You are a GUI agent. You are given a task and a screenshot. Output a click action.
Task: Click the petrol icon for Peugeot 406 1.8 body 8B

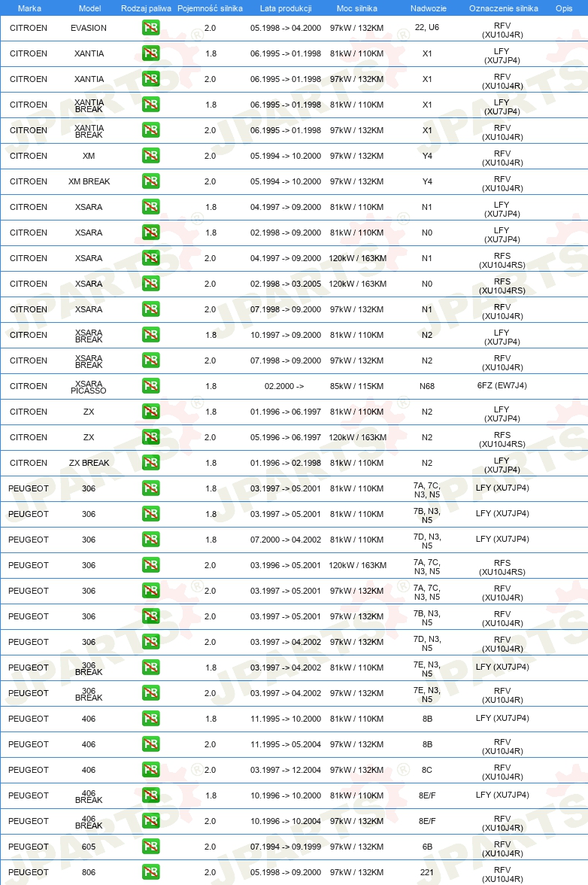[150, 719]
